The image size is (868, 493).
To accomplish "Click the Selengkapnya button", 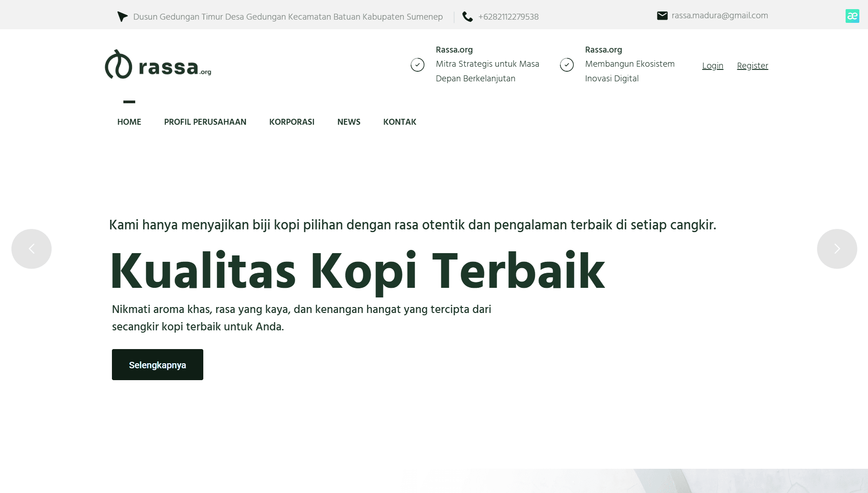I will click(x=157, y=364).
